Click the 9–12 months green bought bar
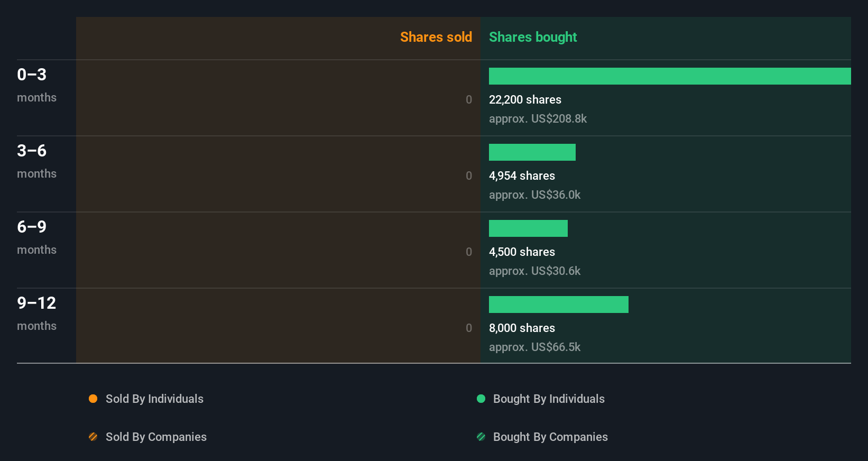The width and height of the screenshot is (868, 461). coord(559,305)
